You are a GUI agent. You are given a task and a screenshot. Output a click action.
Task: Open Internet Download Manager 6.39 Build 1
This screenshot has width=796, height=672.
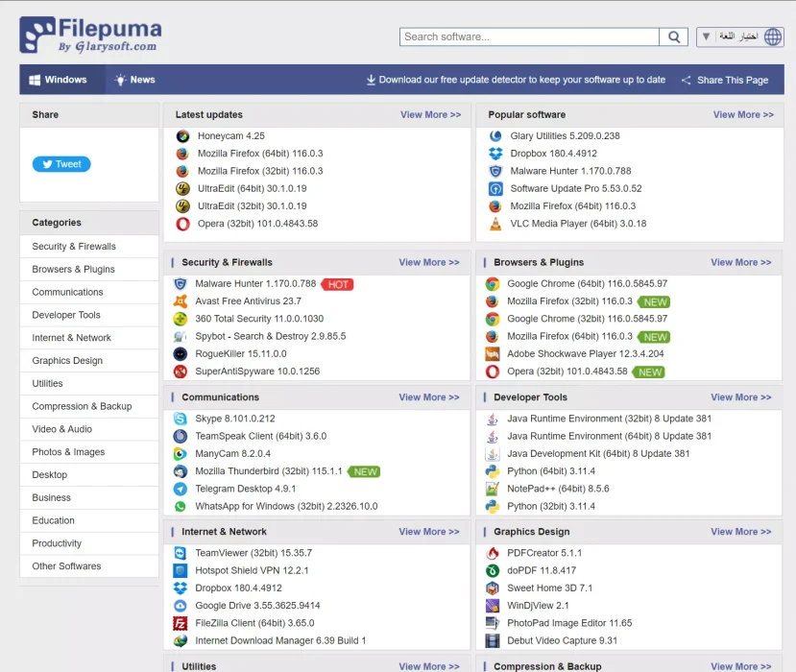tap(280, 640)
